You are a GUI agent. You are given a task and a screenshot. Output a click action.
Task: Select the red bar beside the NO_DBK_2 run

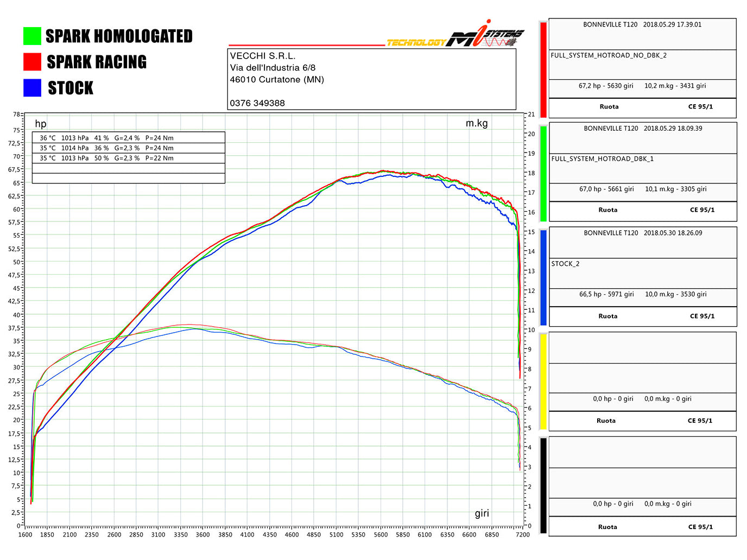tap(543, 69)
